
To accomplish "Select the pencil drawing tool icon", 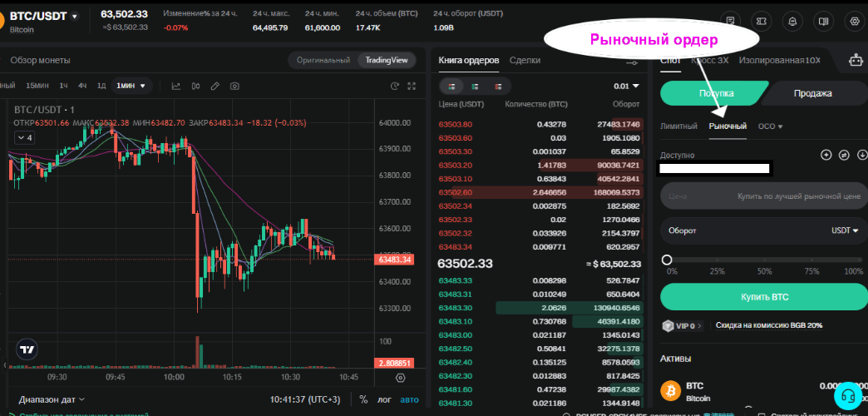I will point(215,86).
